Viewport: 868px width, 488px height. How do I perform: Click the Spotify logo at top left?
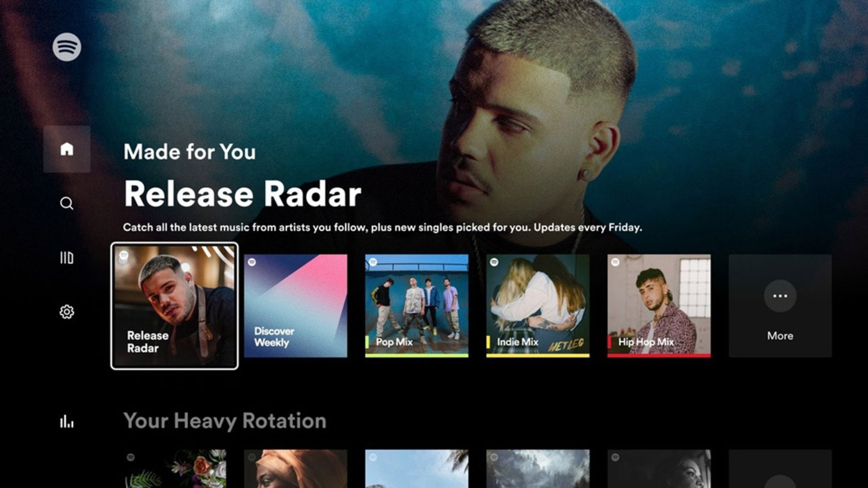point(66,48)
